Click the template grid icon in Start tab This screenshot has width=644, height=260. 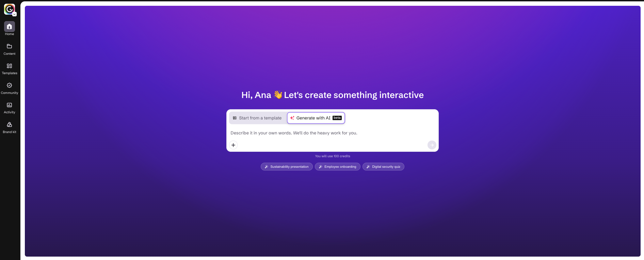(x=235, y=118)
